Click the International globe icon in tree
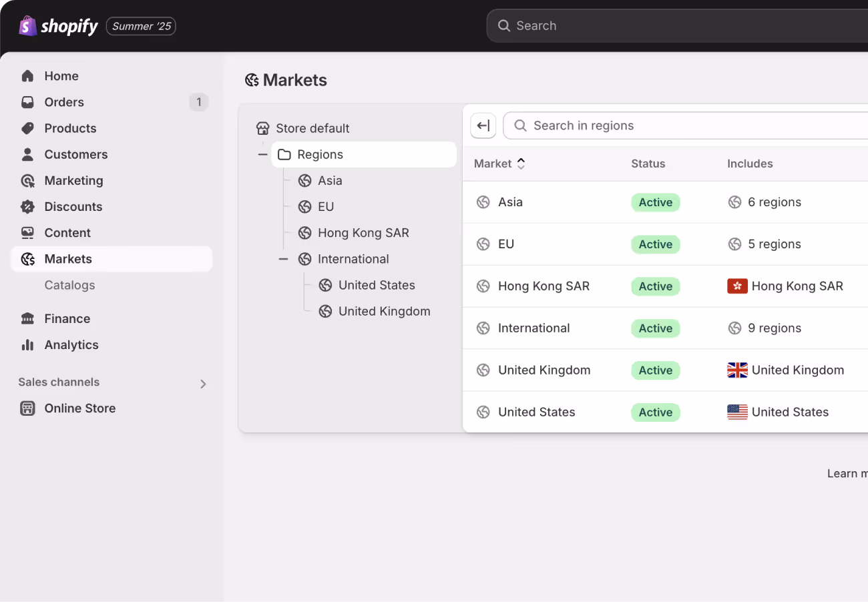 [305, 259]
